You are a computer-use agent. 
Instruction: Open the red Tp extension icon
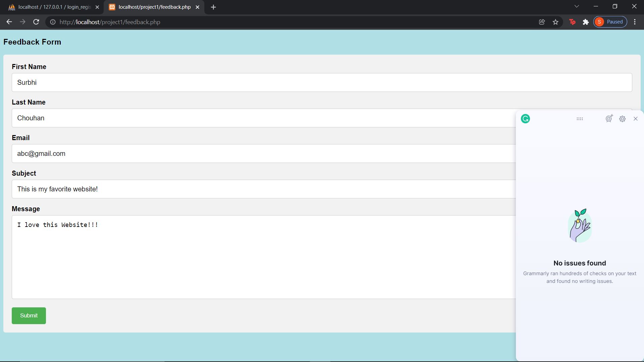[572, 22]
